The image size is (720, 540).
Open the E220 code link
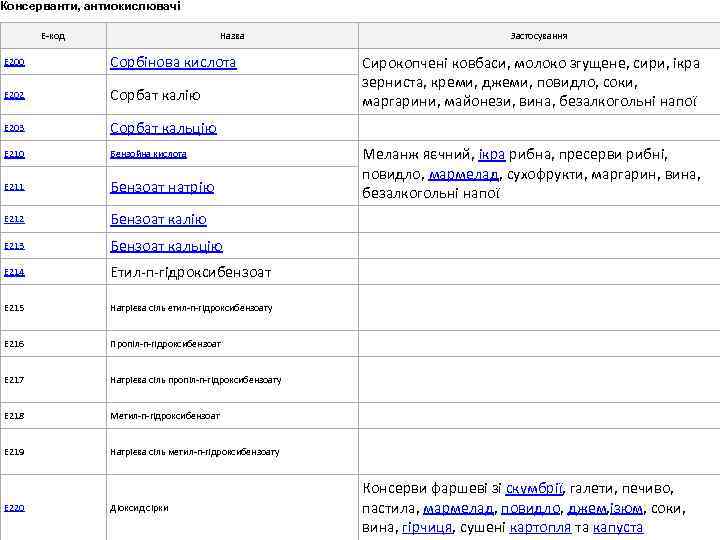[x=14, y=507]
